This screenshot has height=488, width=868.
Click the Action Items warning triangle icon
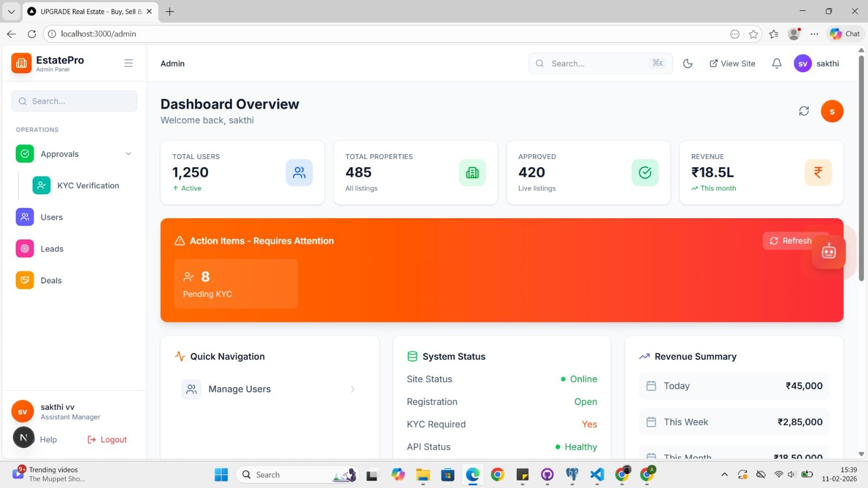click(x=180, y=240)
